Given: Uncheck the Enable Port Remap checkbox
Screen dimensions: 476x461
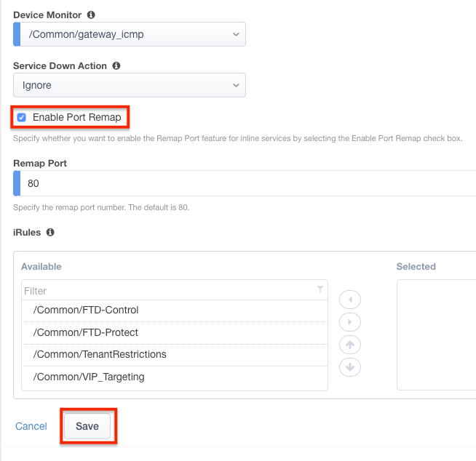Looking at the screenshot, I should [22, 117].
